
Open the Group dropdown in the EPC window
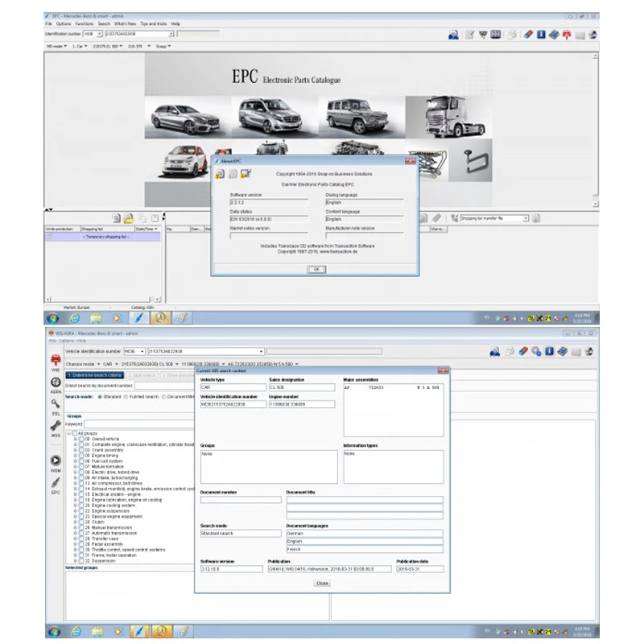(x=163, y=47)
